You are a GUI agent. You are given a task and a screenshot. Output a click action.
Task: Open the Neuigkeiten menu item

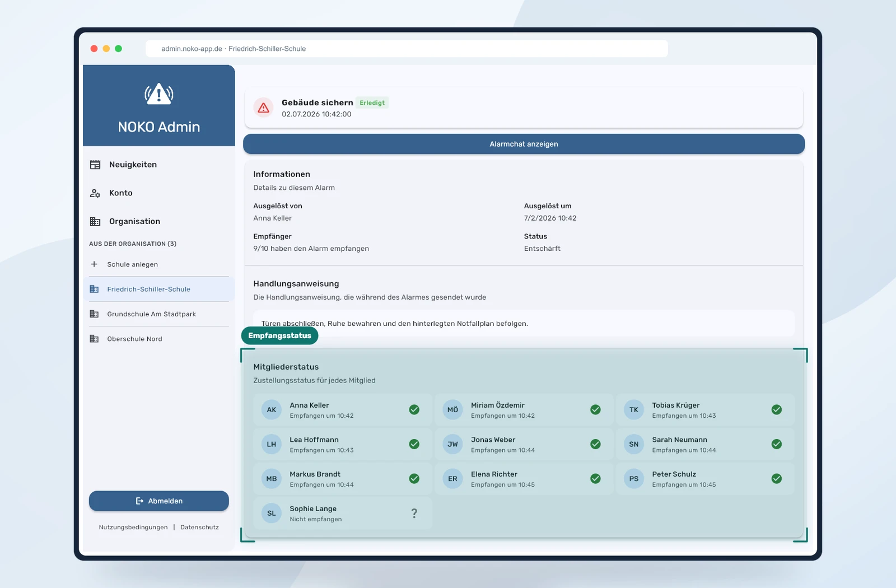[159, 165]
